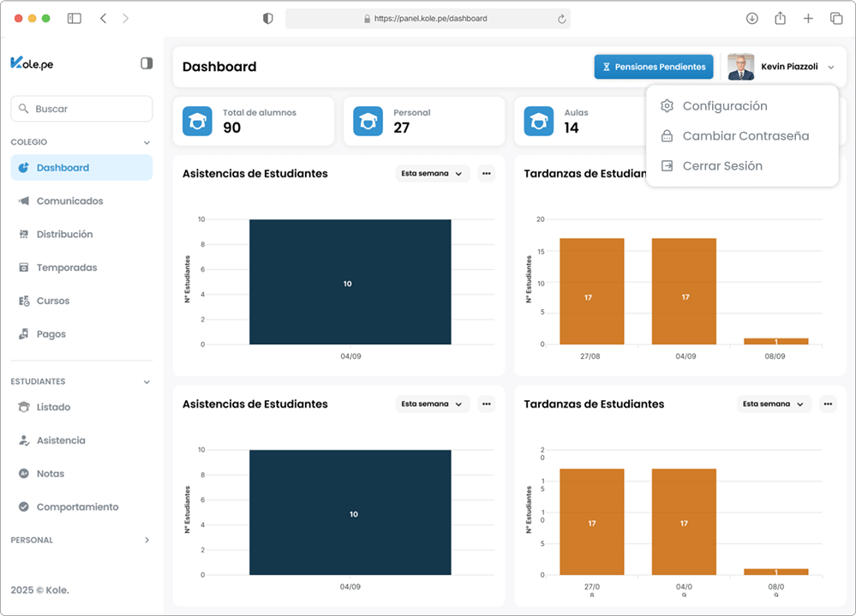
Task: Click the Total de alumnos graduation cap icon
Action: 197,122
